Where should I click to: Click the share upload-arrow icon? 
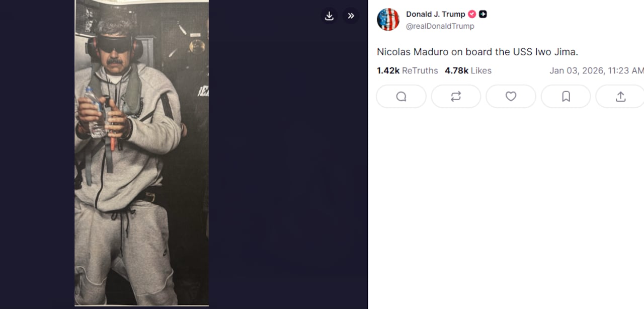[x=620, y=96]
